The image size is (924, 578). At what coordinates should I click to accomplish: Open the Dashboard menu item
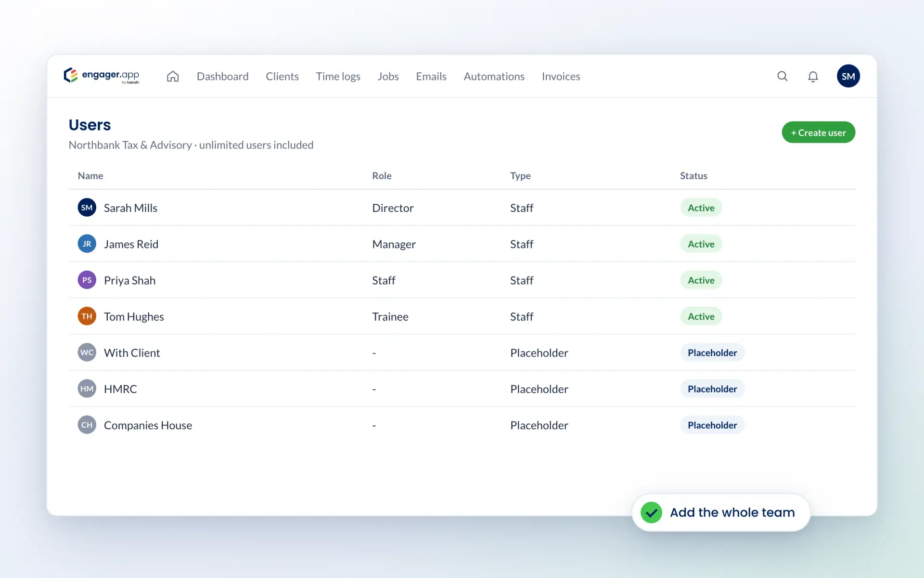point(222,76)
